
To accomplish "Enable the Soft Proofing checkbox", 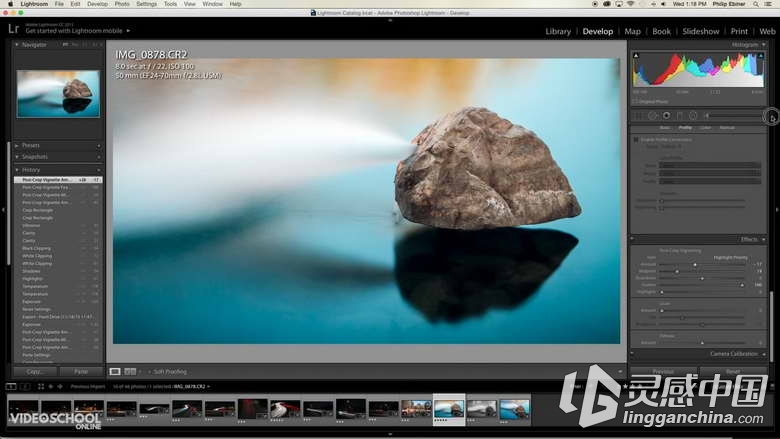I will coord(149,372).
